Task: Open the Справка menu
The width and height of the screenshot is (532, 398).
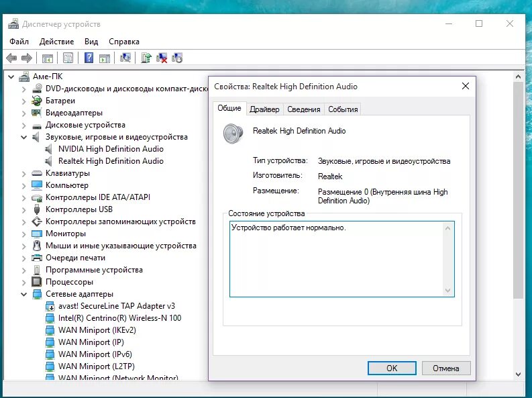Action: tap(124, 42)
